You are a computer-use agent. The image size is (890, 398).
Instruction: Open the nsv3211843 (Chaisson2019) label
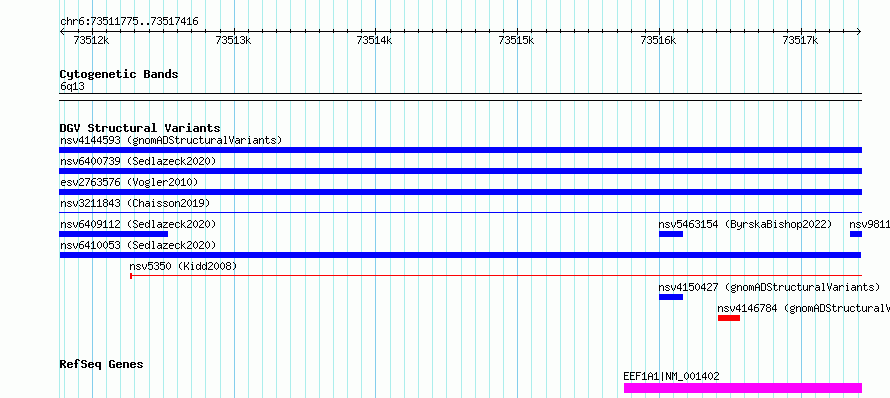[135, 203]
